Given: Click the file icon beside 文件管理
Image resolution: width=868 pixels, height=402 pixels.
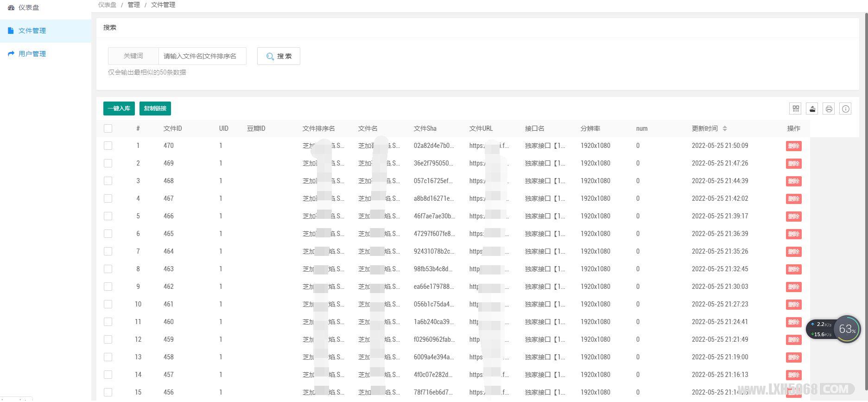Looking at the screenshot, I should coord(11,31).
